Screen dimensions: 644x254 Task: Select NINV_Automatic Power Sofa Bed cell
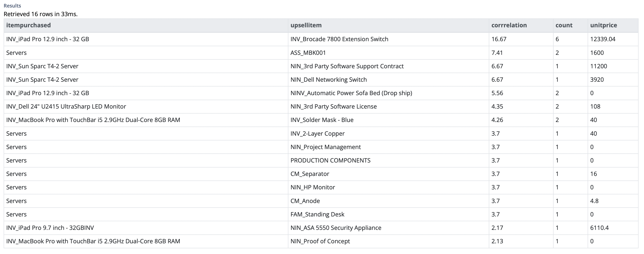click(388, 93)
